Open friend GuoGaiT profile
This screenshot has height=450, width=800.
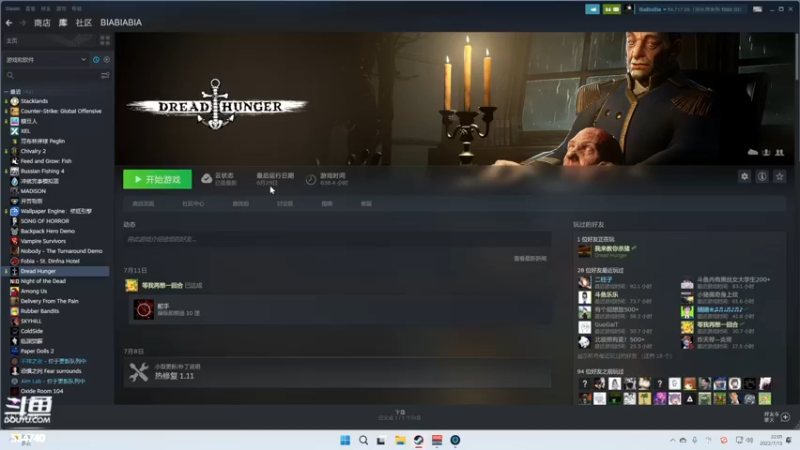tap(606, 324)
